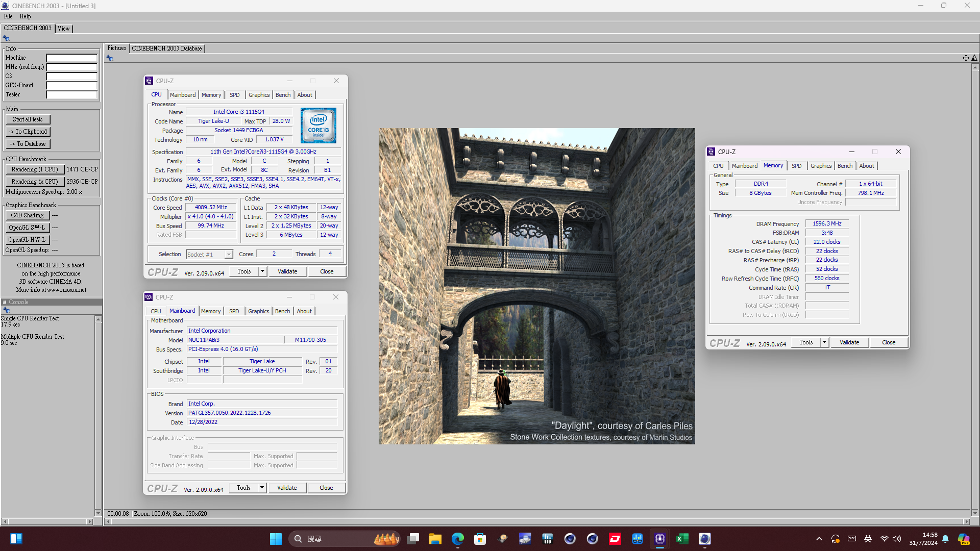Launch Microsoft Edge from the taskbar
The image size is (980, 551).
coord(458,539)
